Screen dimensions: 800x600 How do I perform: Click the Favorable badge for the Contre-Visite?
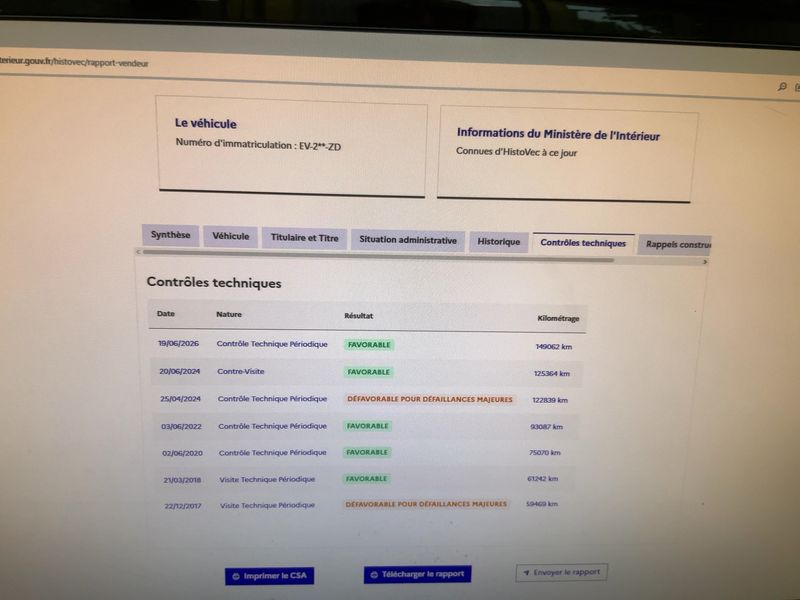(368, 372)
